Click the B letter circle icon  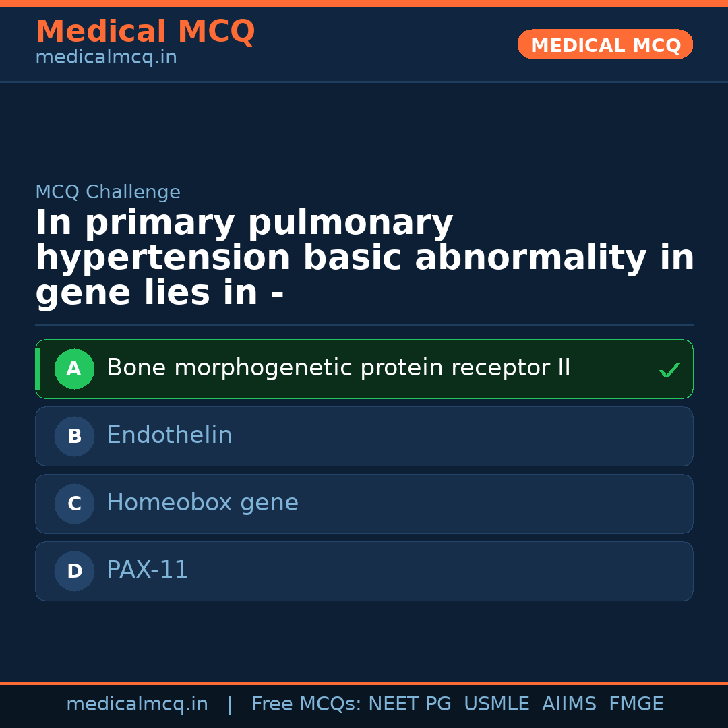pyautogui.click(x=74, y=436)
